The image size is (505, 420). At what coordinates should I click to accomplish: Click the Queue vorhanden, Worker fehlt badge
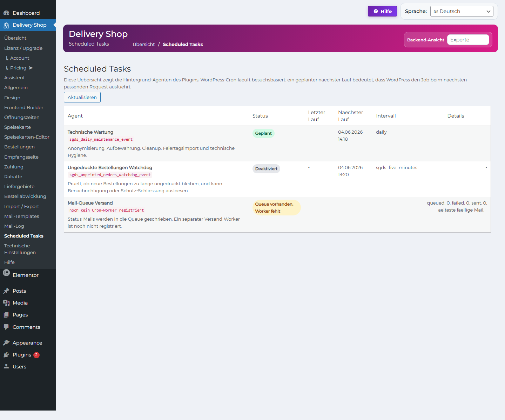coord(276,207)
